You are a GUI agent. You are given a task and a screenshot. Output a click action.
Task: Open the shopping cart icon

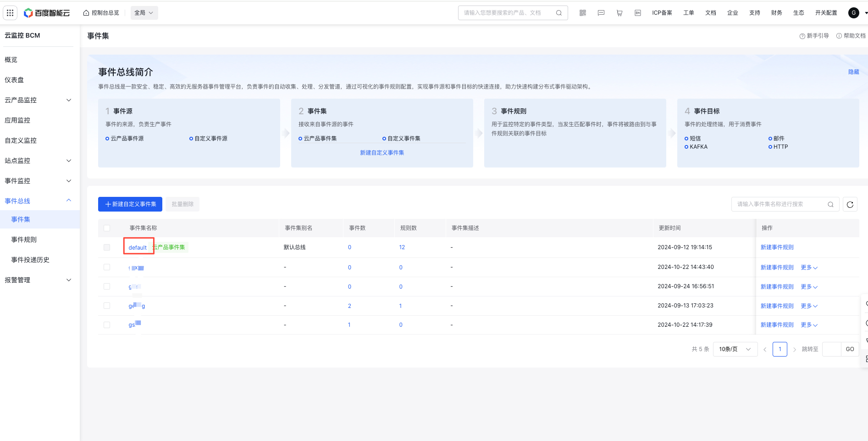(619, 13)
